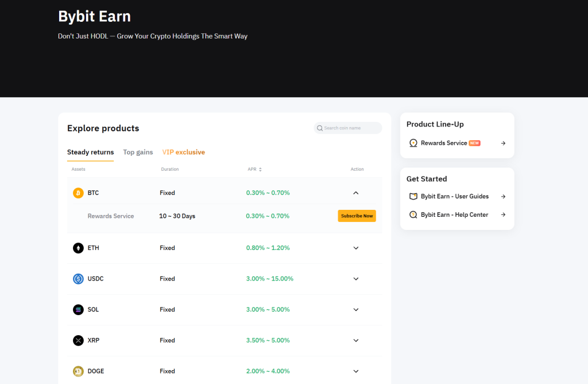This screenshot has height=384, width=588.
Task: Click the arrow beside Bybit Earn - Help Center
Action: point(503,215)
